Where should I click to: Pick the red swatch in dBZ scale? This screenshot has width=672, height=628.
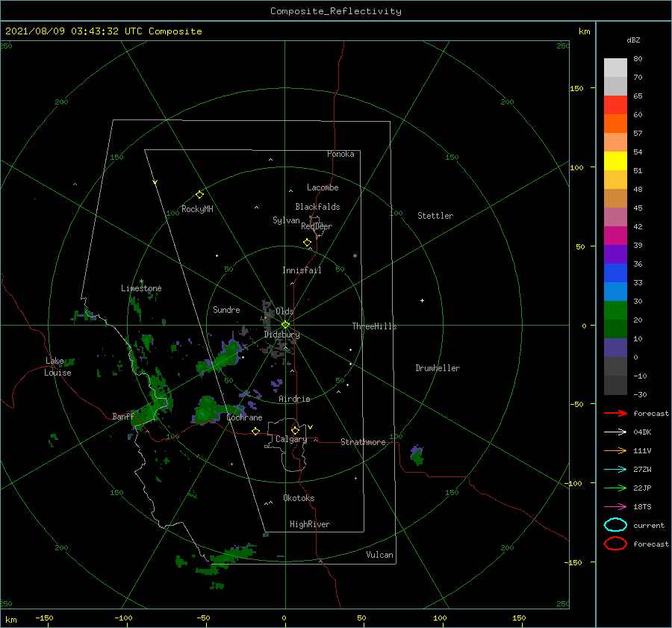tap(615, 105)
